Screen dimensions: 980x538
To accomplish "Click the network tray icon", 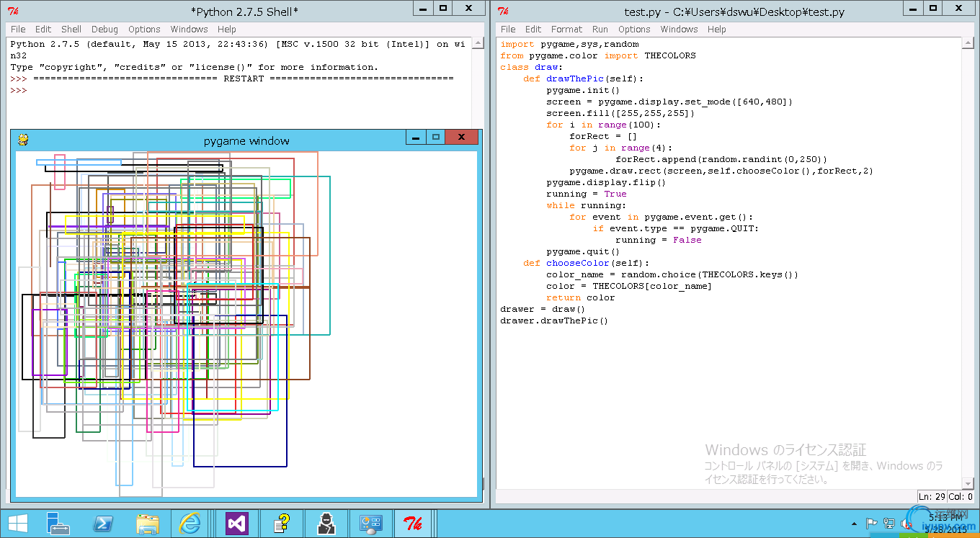I will (889, 524).
